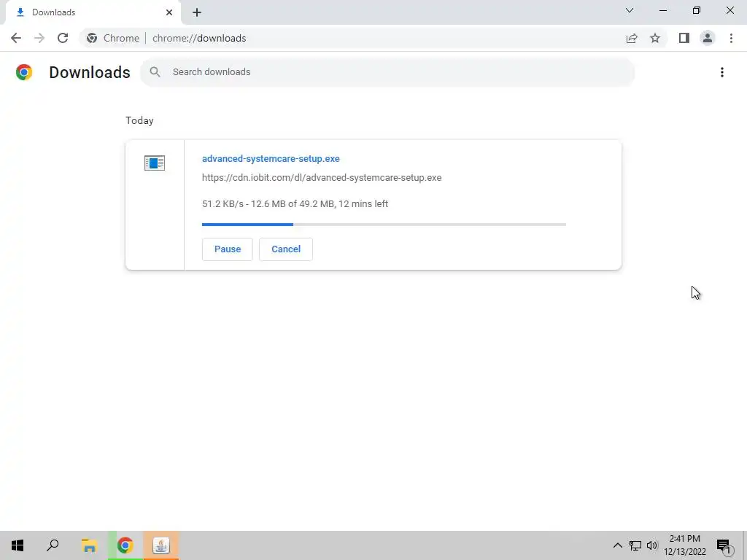Open the Windows Start menu
The height and width of the screenshot is (560, 747).
coord(18,545)
